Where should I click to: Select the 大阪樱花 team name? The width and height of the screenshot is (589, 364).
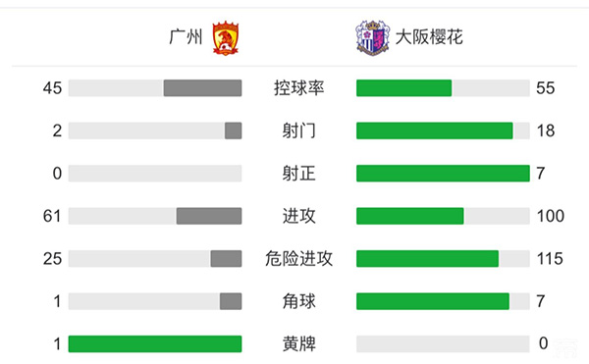pos(429,37)
